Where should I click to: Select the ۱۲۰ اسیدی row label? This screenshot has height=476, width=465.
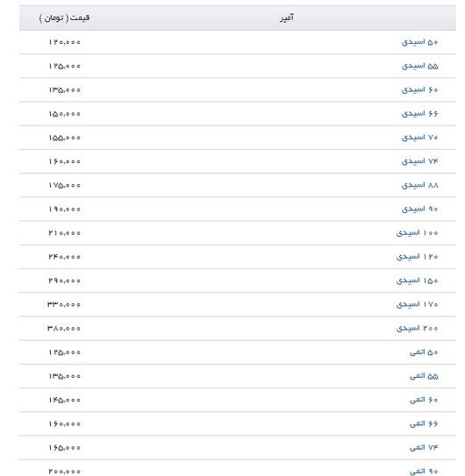coord(417,257)
